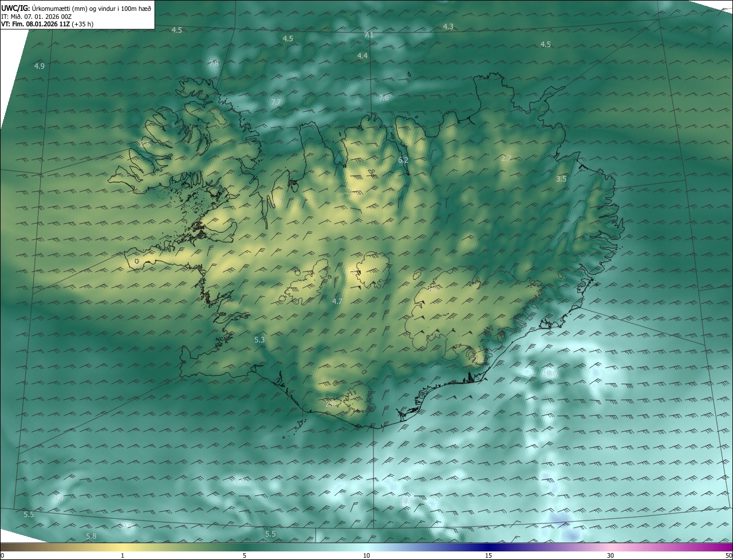This screenshot has height=560, width=733.
Task: Click the 6.2 value label on the map
Action: click(403, 160)
